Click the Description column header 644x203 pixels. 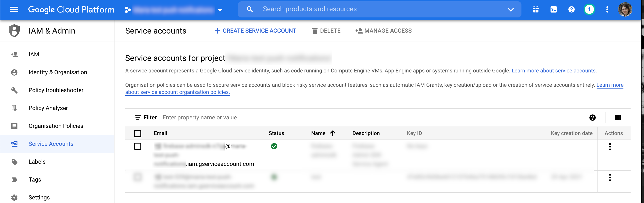pyautogui.click(x=366, y=133)
